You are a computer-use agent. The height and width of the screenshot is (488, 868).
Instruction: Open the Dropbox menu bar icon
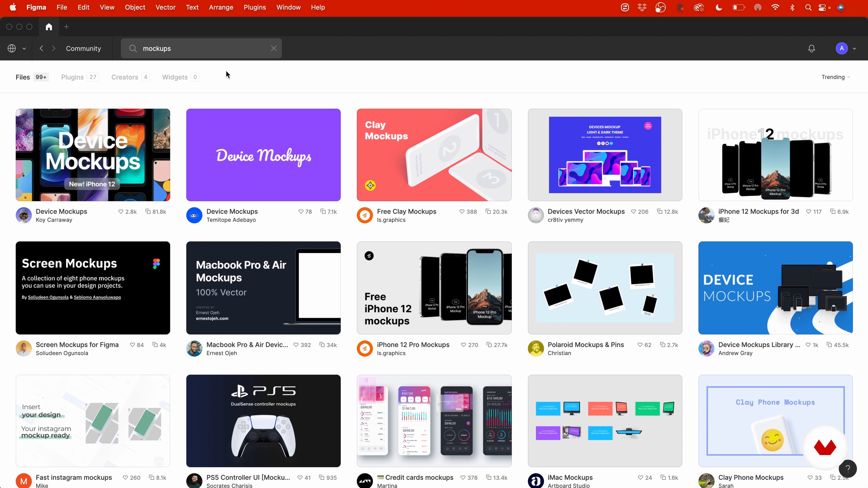click(x=642, y=7)
